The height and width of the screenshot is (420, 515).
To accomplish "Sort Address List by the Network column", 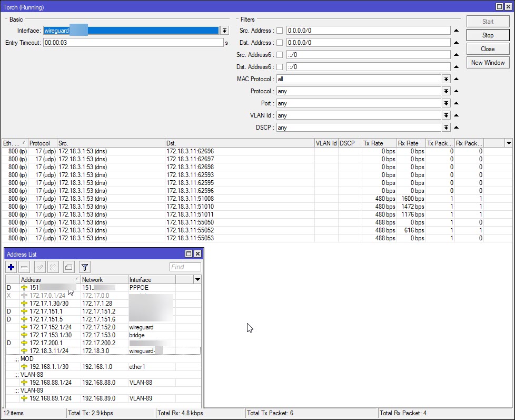I will (104, 280).
